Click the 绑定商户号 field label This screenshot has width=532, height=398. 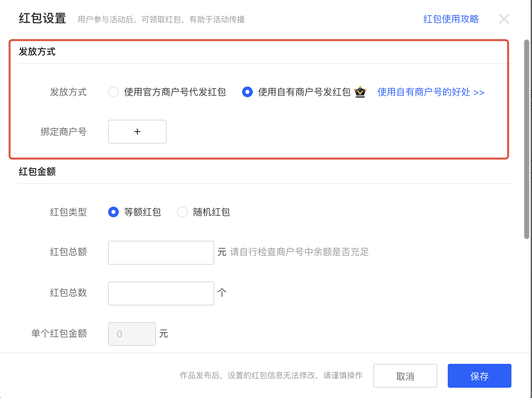[64, 132]
